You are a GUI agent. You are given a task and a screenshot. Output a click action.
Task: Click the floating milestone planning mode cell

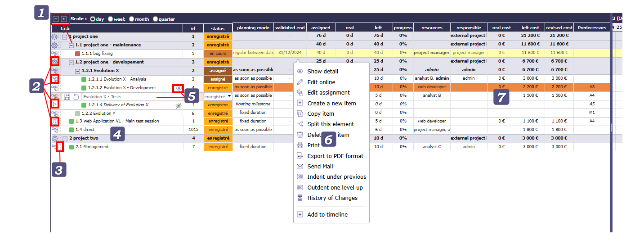[x=253, y=104]
